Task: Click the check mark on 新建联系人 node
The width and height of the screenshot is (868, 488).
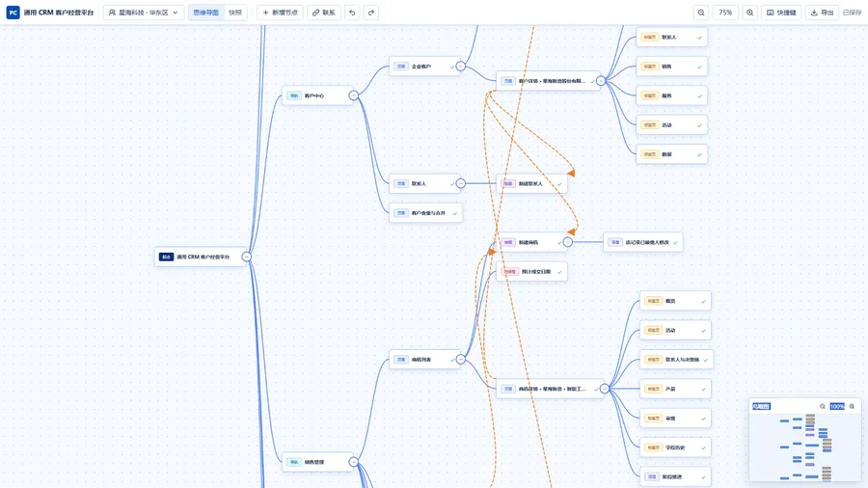Action: point(559,184)
